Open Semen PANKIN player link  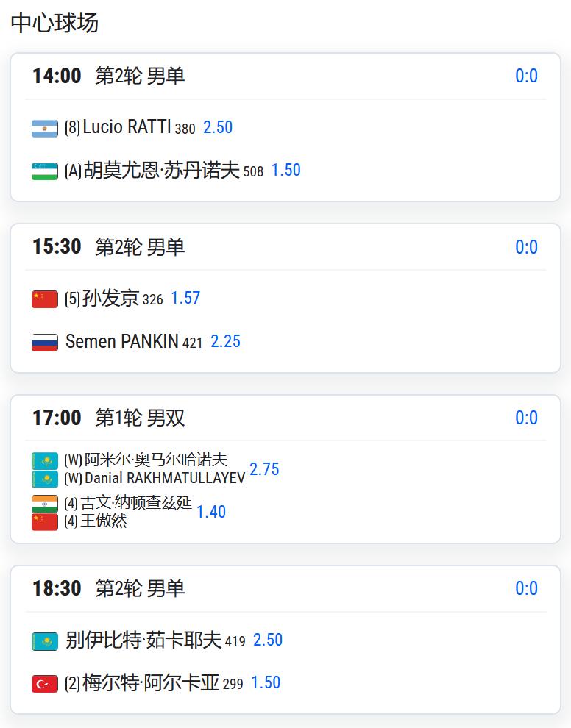click(121, 341)
